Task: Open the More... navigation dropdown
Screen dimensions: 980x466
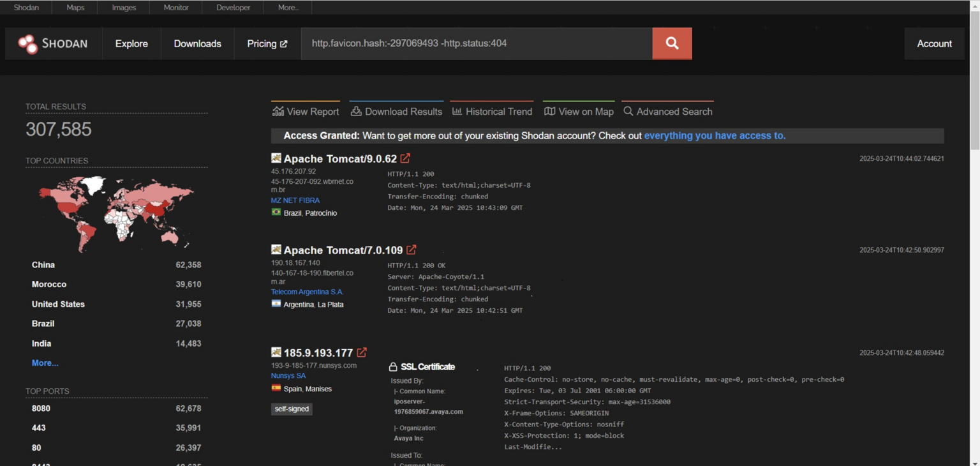Action: pos(287,7)
